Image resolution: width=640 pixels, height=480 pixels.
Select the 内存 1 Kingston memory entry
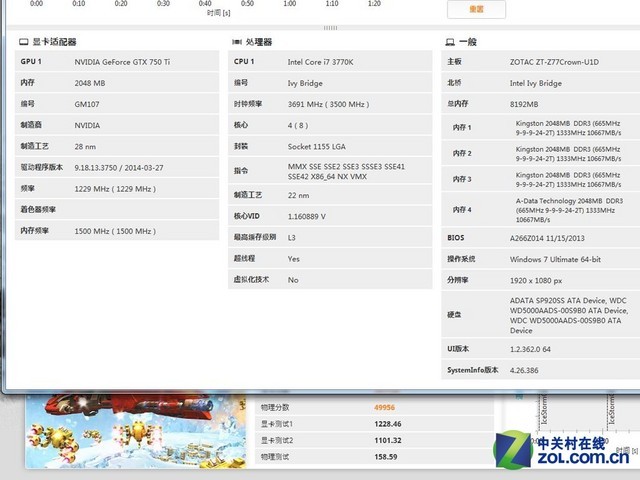(x=568, y=128)
